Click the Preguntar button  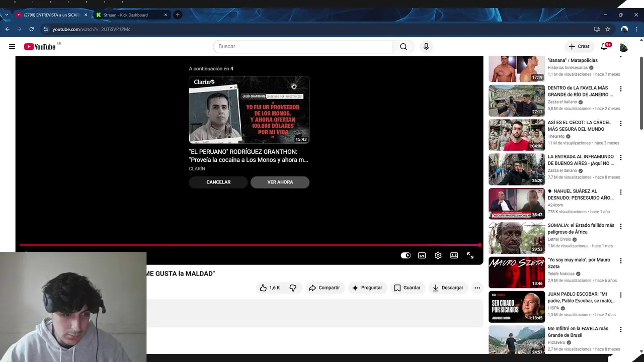pos(367,288)
